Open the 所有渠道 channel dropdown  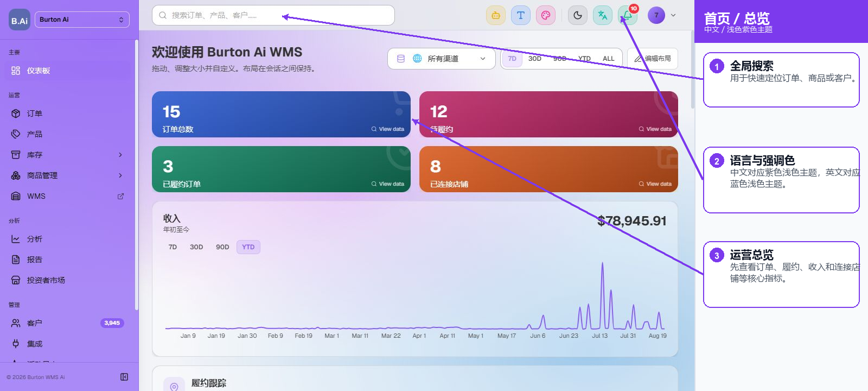[442, 59]
